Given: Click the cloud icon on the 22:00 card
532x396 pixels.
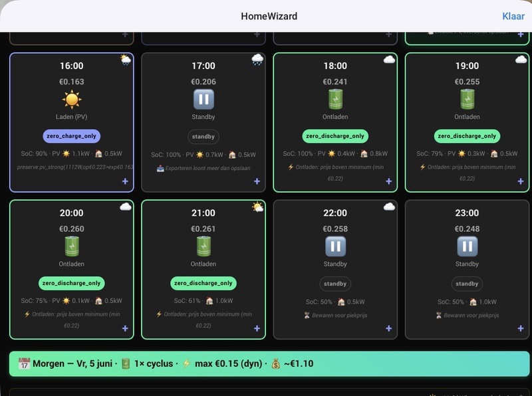Looking at the screenshot, I should 389,207.
